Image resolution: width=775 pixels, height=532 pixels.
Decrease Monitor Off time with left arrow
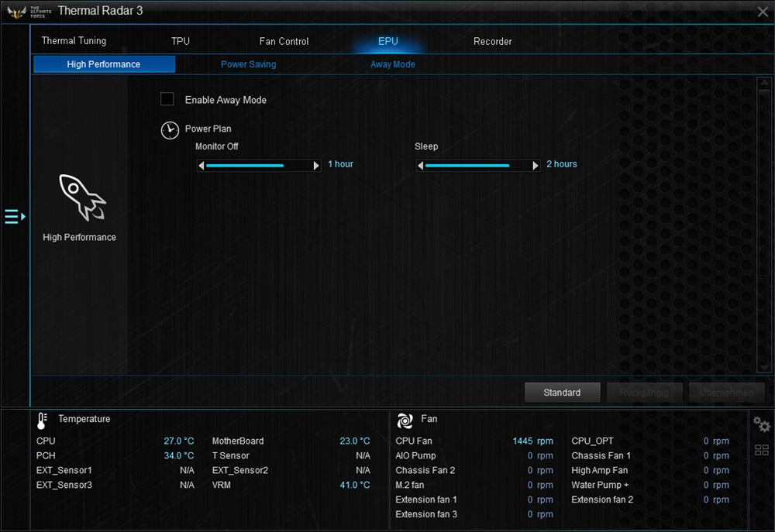[201, 166]
